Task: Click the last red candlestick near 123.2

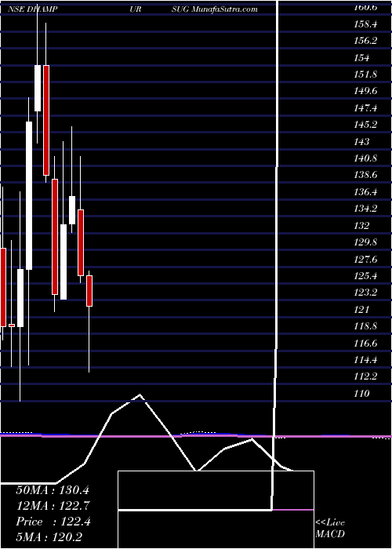Action: click(x=89, y=291)
